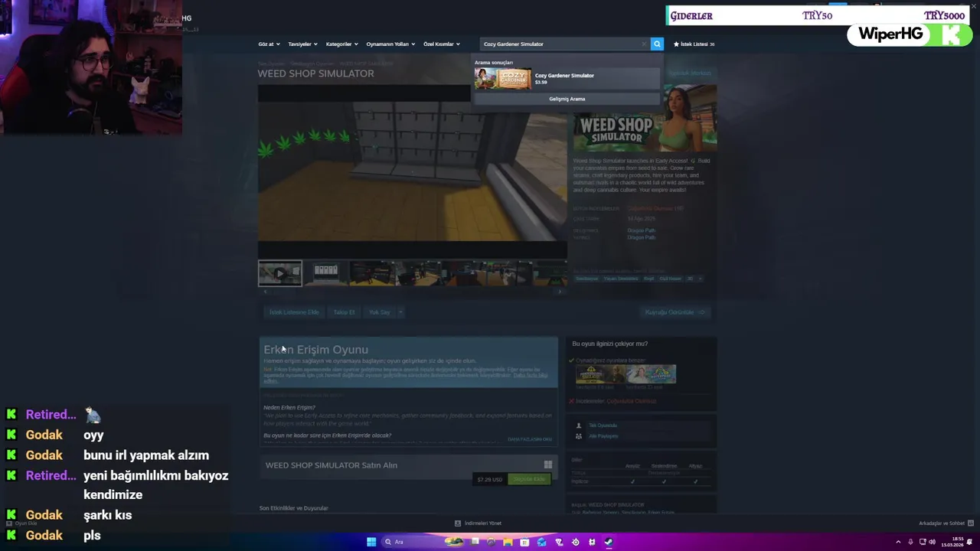Open Daha fazla bilgi edinin link
The height and width of the screenshot is (551, 980).
[x=530, y=376]
